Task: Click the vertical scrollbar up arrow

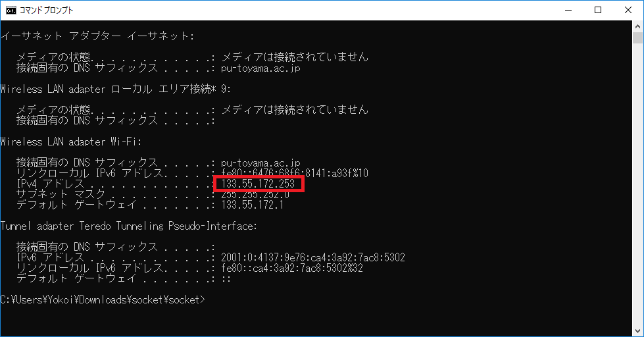Action: click(x=638, y=27)
